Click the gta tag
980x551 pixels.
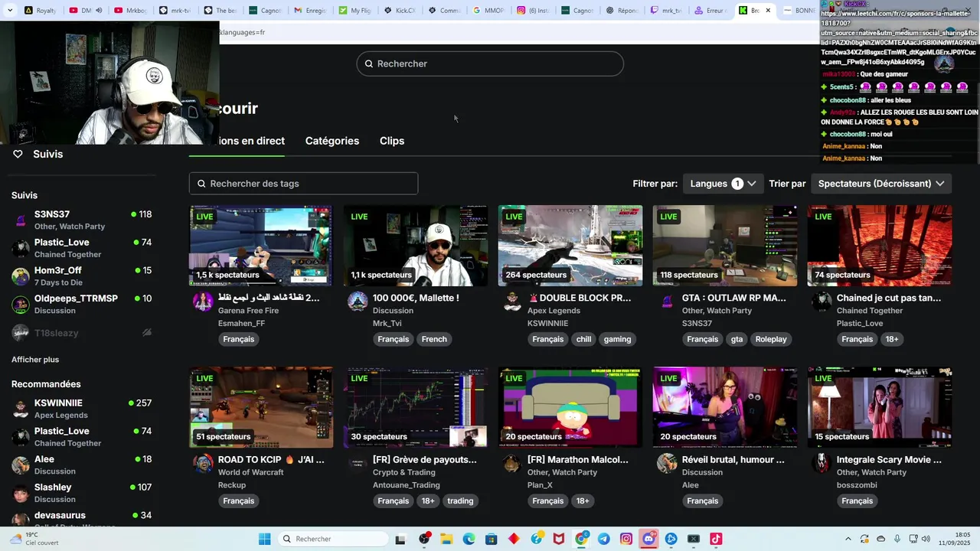(x=737, y=339)
